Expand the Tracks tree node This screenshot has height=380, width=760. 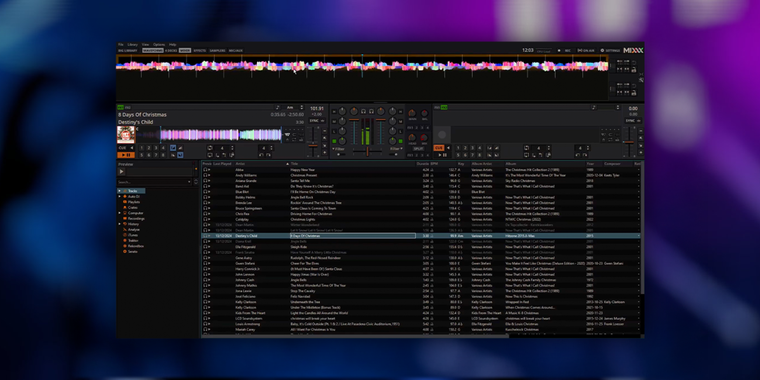[x=119, y=191]
